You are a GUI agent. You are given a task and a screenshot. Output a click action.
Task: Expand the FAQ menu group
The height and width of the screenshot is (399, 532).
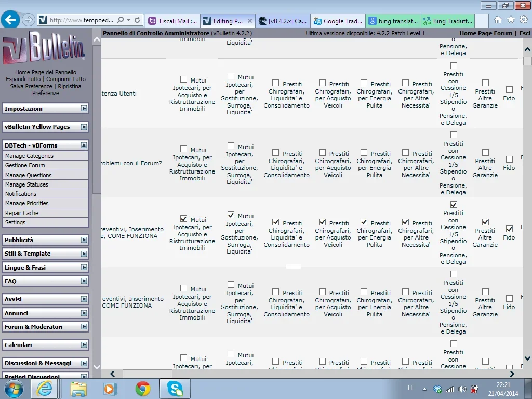click(84, 281)
